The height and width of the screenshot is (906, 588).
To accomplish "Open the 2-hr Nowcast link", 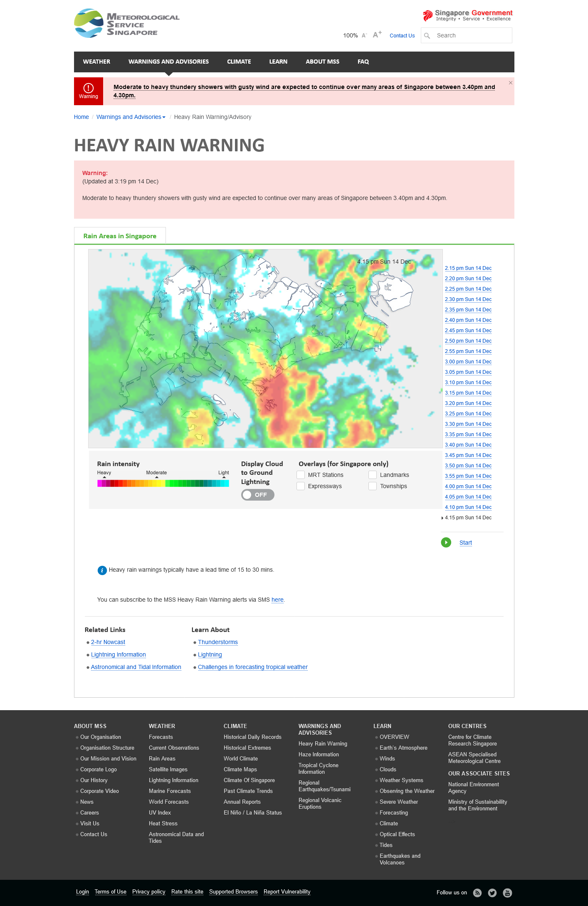I will [x=108, y=642].
